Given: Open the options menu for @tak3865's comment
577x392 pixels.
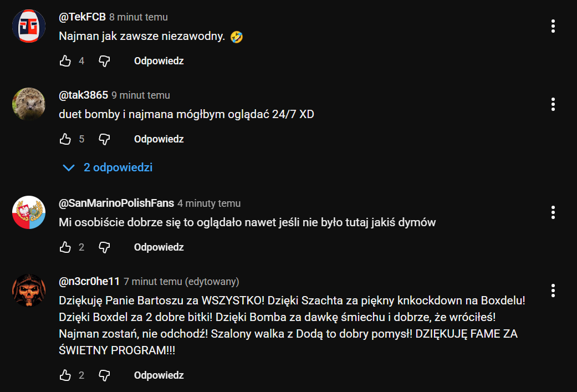Looking at the screenshot, I should point(553,104).
